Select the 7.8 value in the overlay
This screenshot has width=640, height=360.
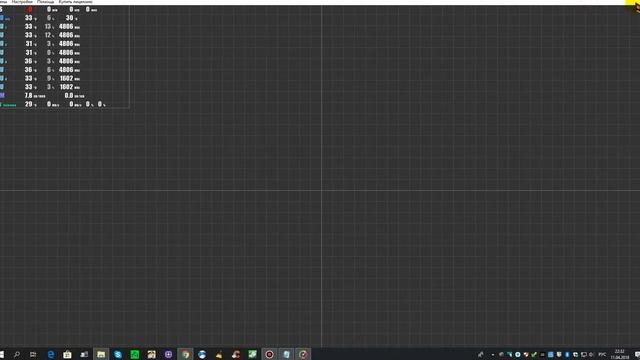[28, 96]
